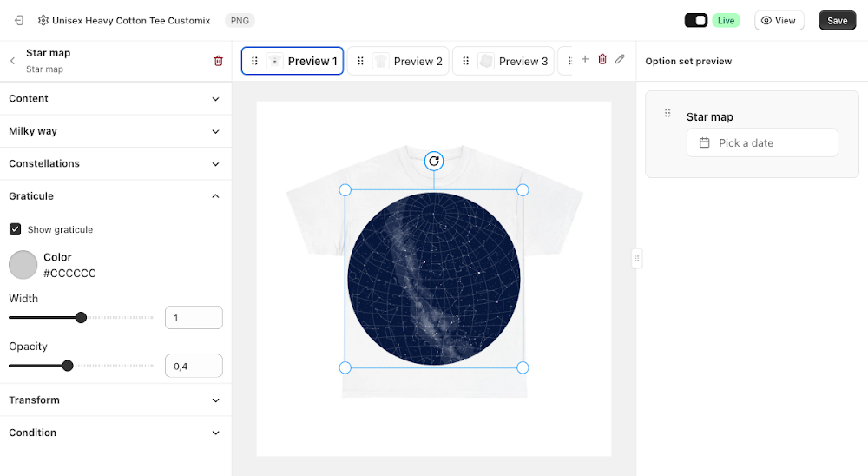Viewport: 868px width, 476px height.
Task: Uncheck Show graticule checkbox
Action: pyautogui.click(x=16, y=228)
